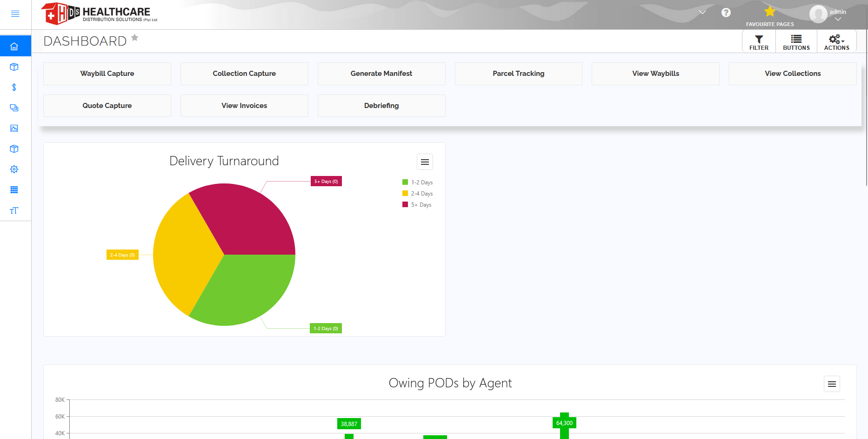
Task: Click the grid icon in the sidebar
Action: coord(14,189)
